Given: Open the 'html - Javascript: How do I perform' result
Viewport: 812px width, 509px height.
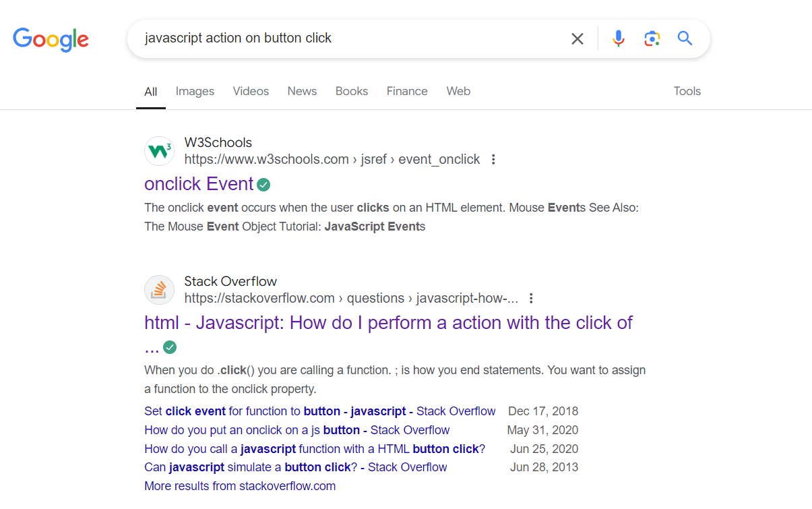Looking at the screenshot, I should point(388,334).
